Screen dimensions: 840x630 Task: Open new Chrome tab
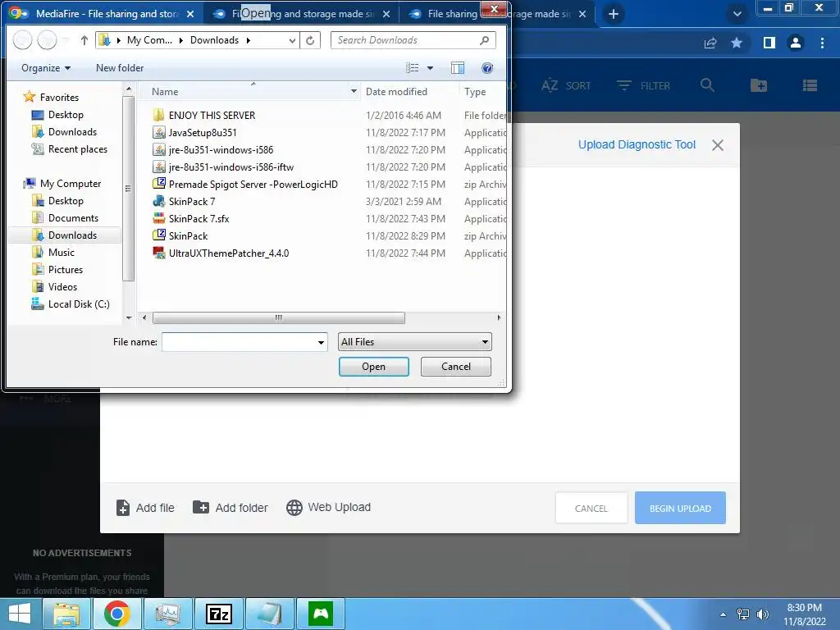pyautogui.click(x=614, y=14)
